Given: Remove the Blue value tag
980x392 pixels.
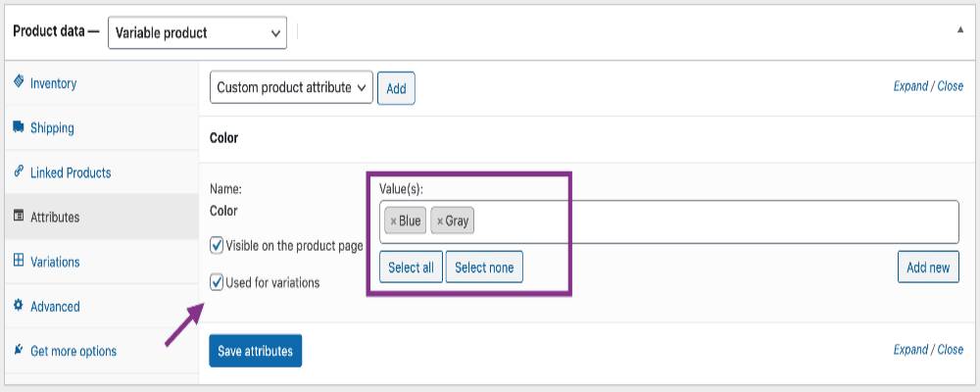Looking at the screenshot, I should 393,221.
